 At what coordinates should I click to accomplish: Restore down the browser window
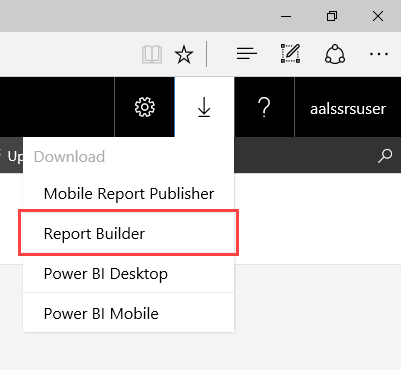tap(332, 16)
